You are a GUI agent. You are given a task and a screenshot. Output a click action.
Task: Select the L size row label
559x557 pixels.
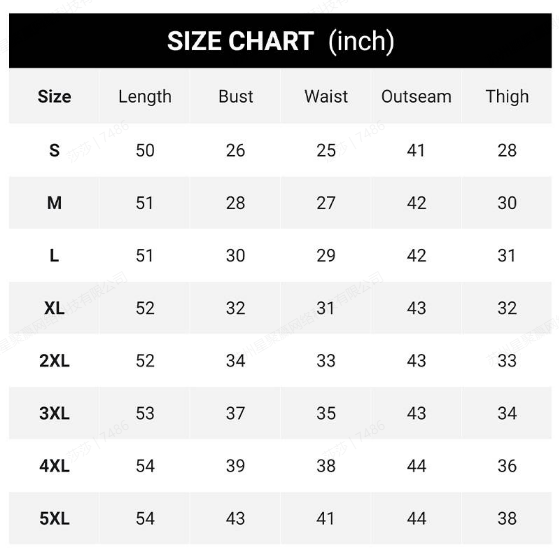click(x=55, y=256)
